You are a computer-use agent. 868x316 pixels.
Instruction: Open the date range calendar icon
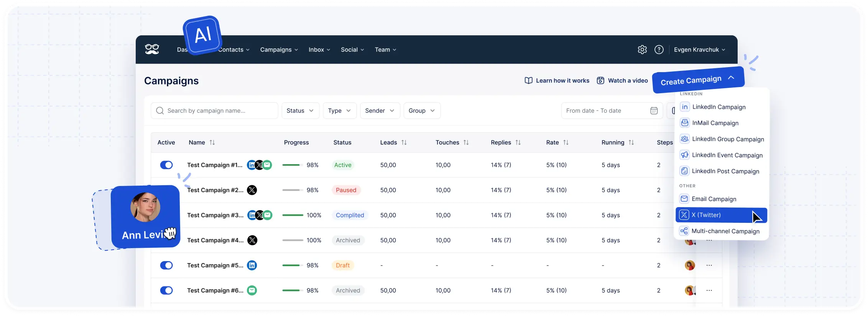pyautogui.click(x=654, y=110)
